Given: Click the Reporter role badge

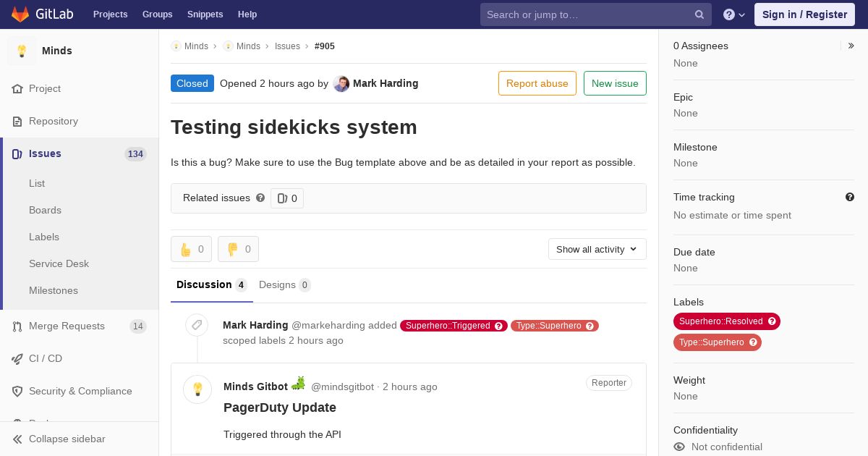Looking at the screenshot, I should coord(609,383).
